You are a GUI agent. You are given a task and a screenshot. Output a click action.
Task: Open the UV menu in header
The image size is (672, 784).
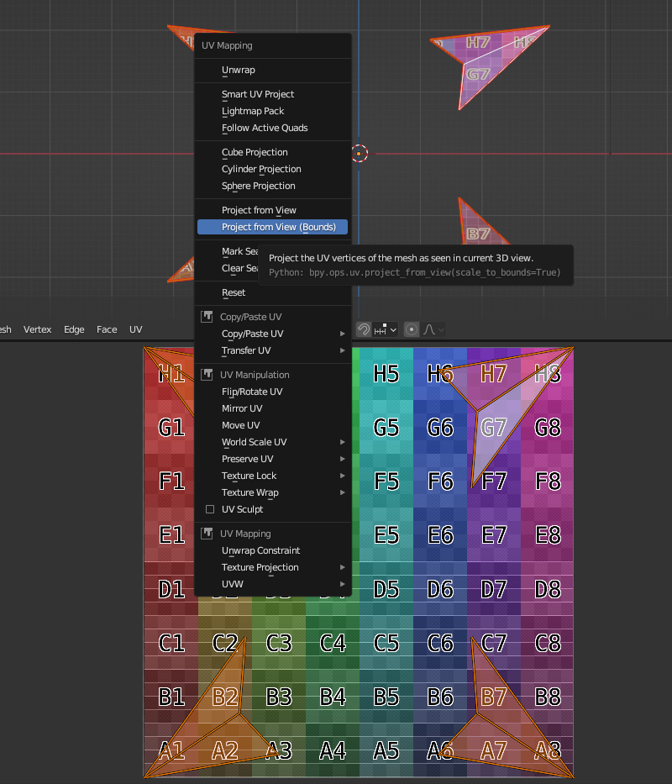(x=136, y=329)
